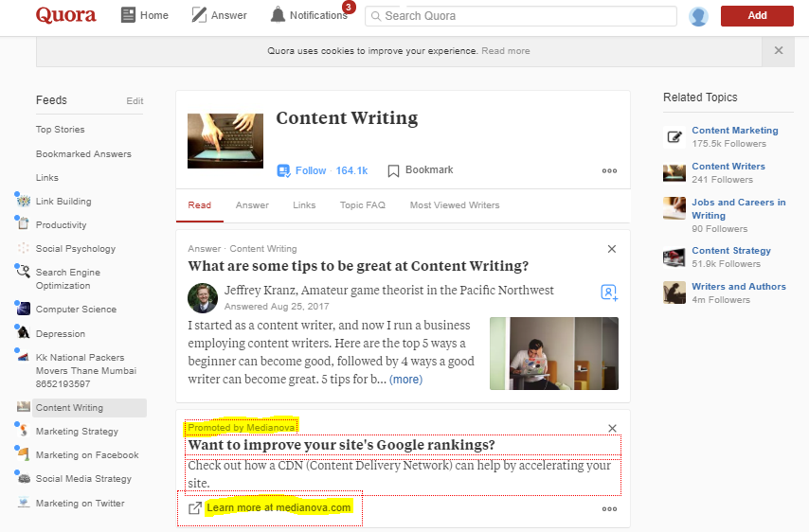
Task: Open Marketing on Facebook feed icon
Action: pos(23,453)
